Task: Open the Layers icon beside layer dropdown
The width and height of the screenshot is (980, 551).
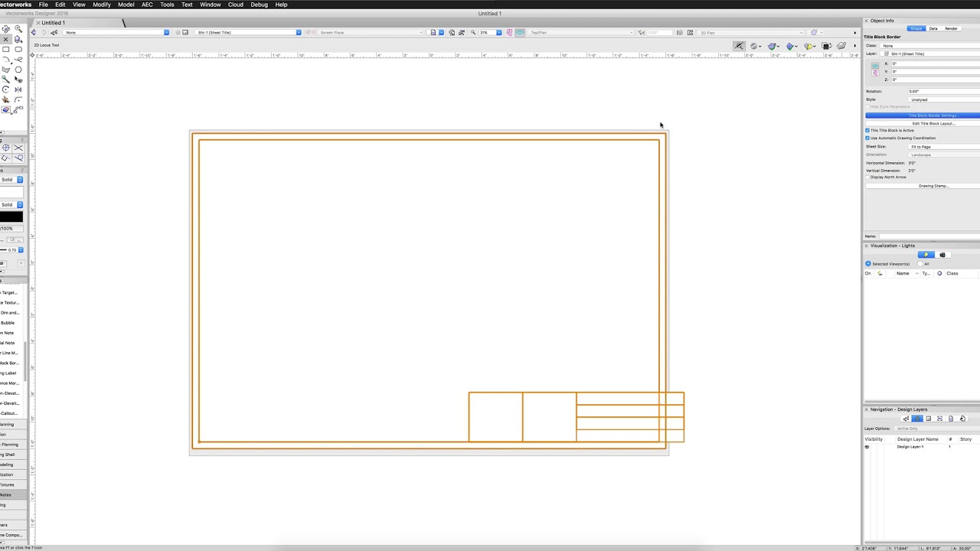Action: pos(185,32)
